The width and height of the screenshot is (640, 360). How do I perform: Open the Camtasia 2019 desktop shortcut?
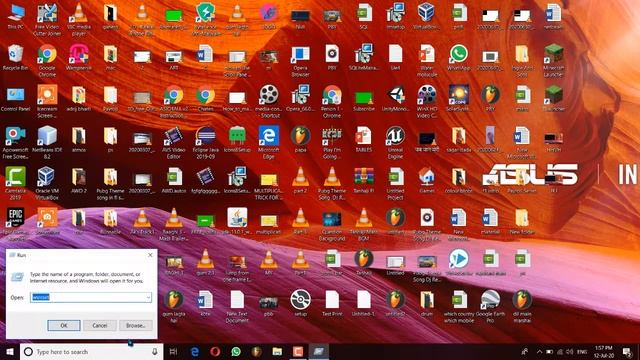16,183
